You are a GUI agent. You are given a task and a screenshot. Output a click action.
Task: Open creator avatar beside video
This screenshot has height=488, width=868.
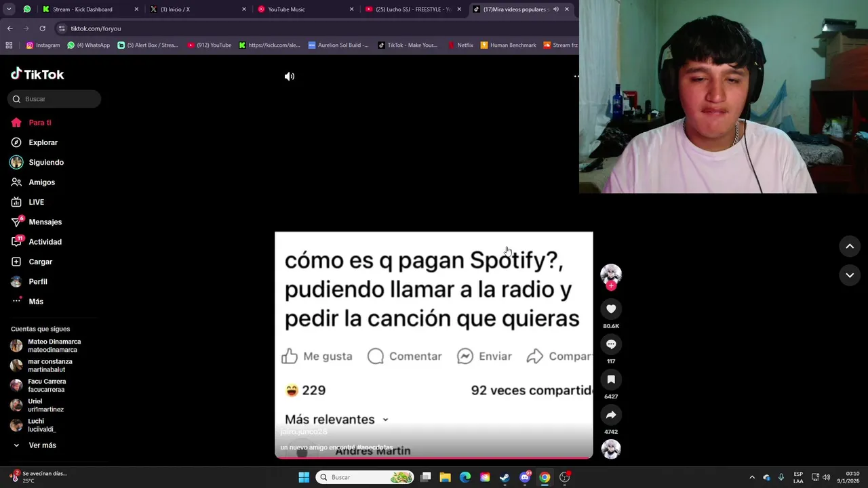(611, 274)
